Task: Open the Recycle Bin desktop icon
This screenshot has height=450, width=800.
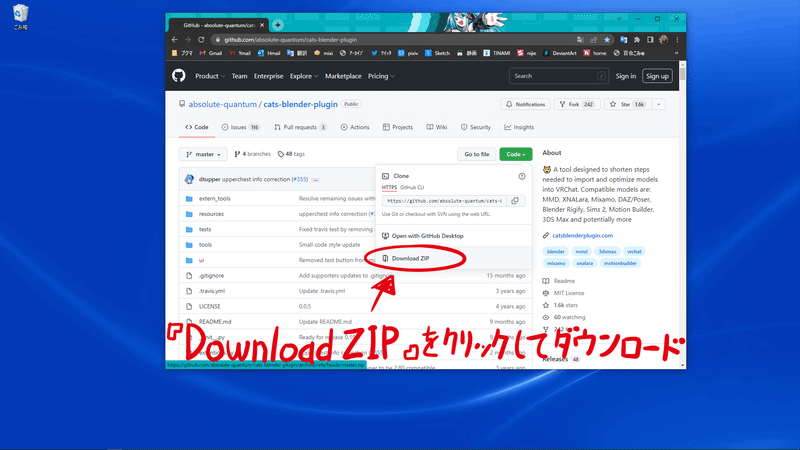Action: click(20, 17)
